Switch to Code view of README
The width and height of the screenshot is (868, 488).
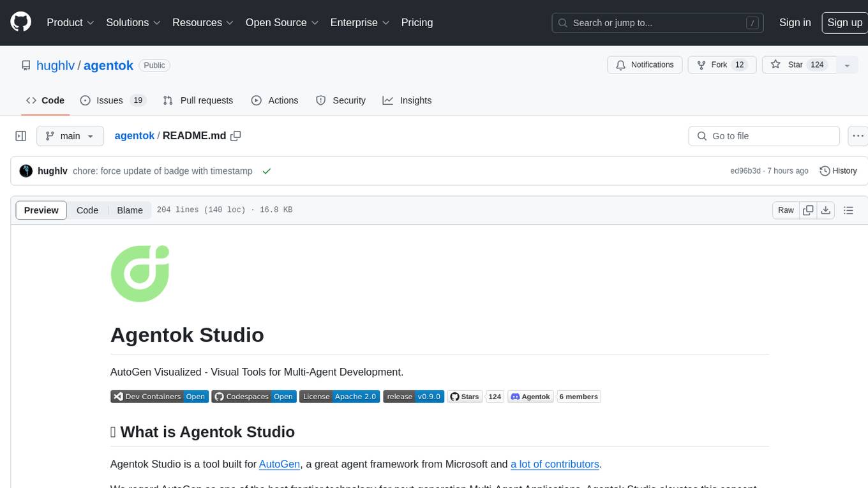coord(87,210)
